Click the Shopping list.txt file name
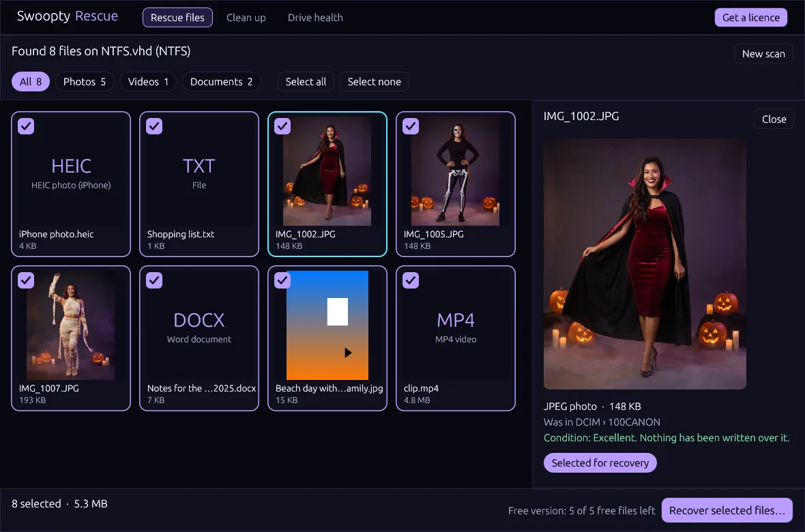Viewport: 805px width, 532px height. click(x=181, y=234)
